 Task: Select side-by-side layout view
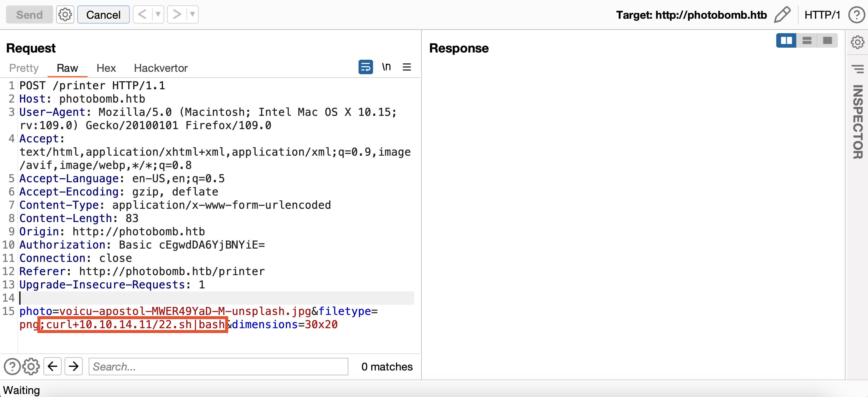[787, 41]
